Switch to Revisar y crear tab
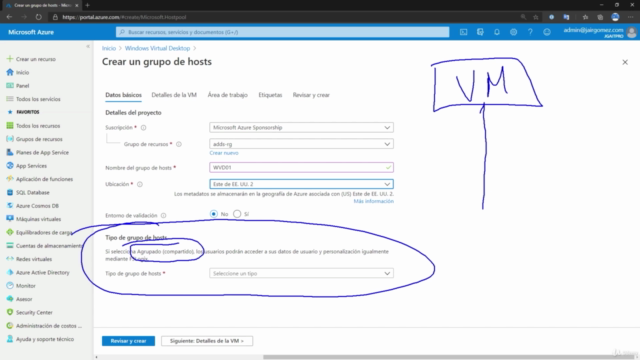 [x=311, y=95]
